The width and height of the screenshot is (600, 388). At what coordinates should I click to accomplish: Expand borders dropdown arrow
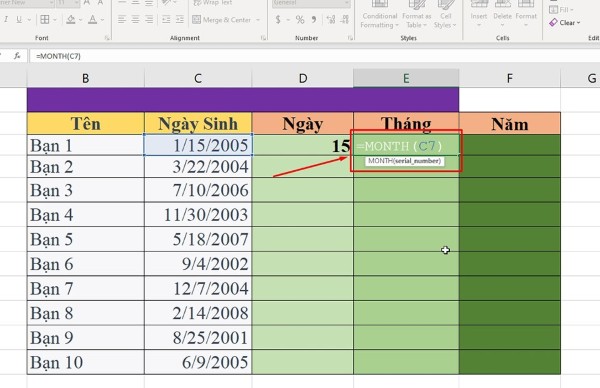tap(55, 20)
